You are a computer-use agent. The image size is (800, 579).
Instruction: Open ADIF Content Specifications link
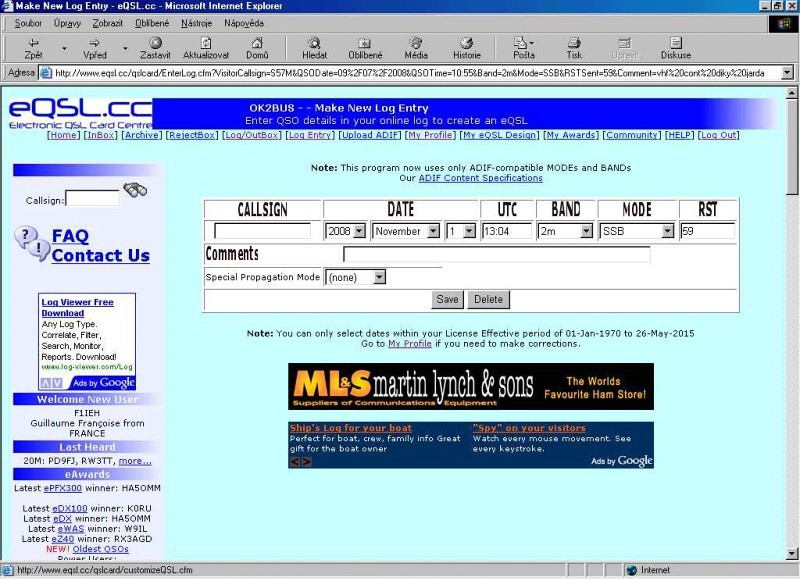480,178
